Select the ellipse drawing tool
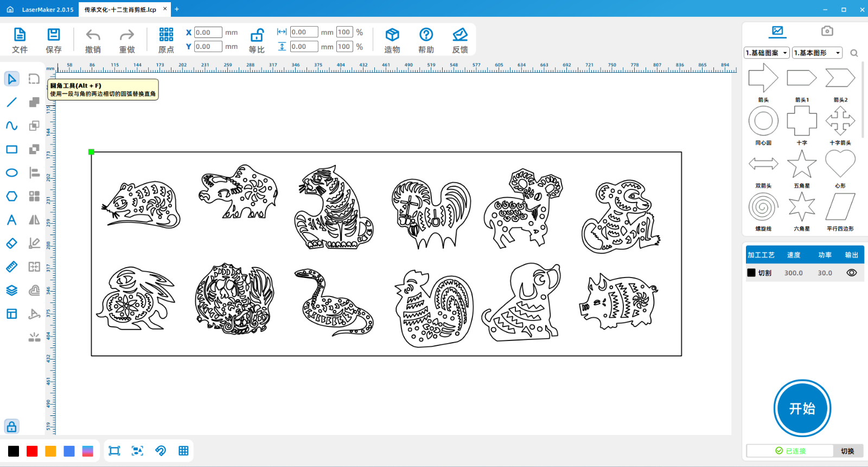The image size is (868, 467). pyautogui.click(x=11, y=173)
